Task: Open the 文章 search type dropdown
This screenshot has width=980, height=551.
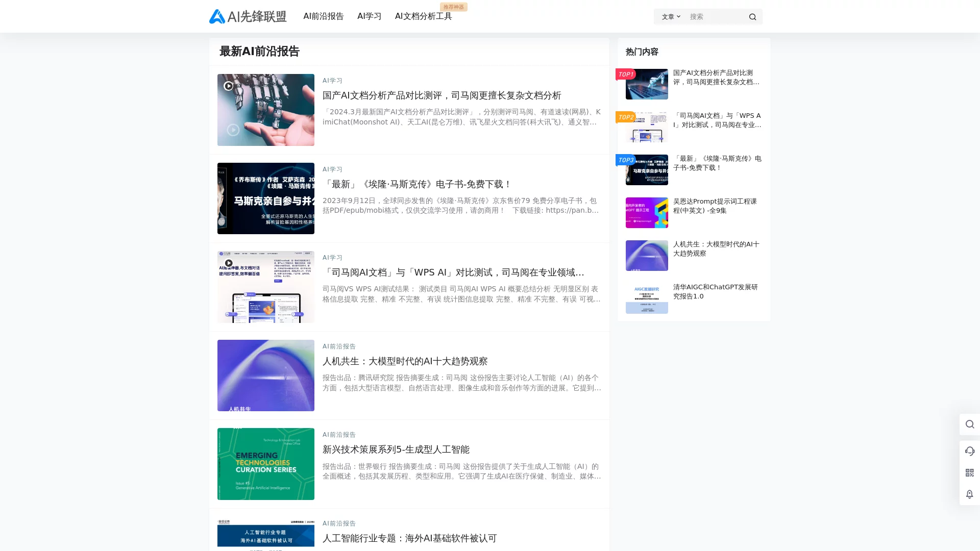Action: click(669, 16)
